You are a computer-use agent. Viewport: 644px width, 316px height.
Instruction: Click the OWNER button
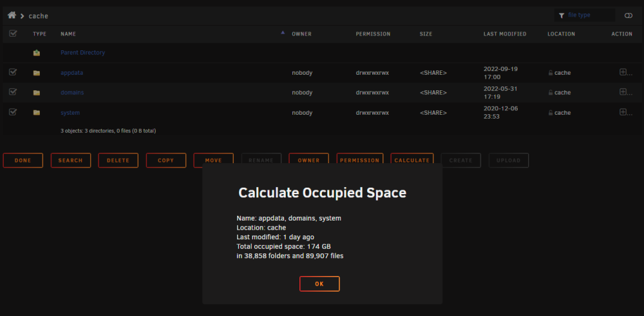[x=309, y=160]
